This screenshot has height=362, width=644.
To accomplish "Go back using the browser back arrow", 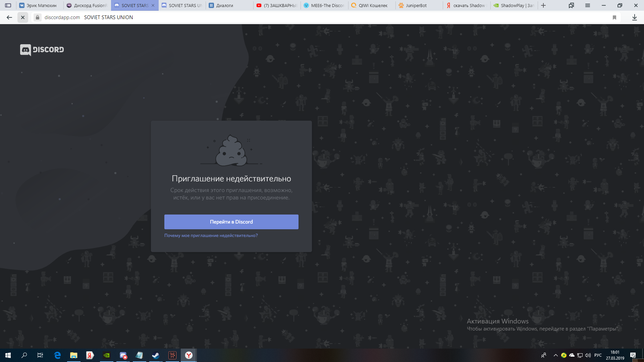I will tap(9, 17).
